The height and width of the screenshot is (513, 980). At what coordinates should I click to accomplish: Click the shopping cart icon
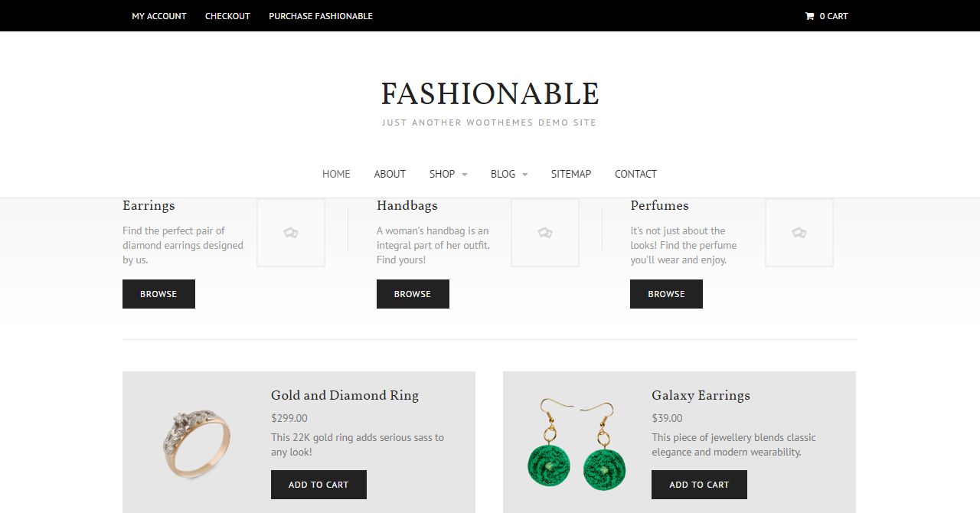tap(809, 16)
